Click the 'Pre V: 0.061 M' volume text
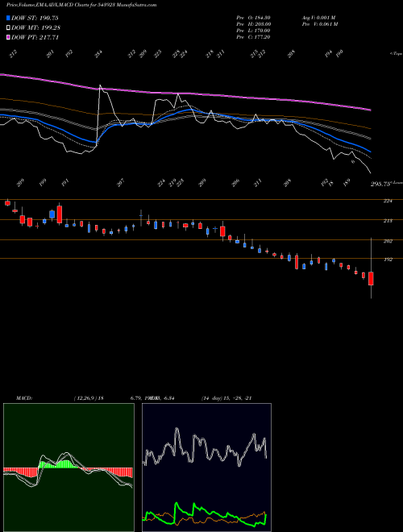The height and width of the screenshot is (532, 403). tap(319, 24)
